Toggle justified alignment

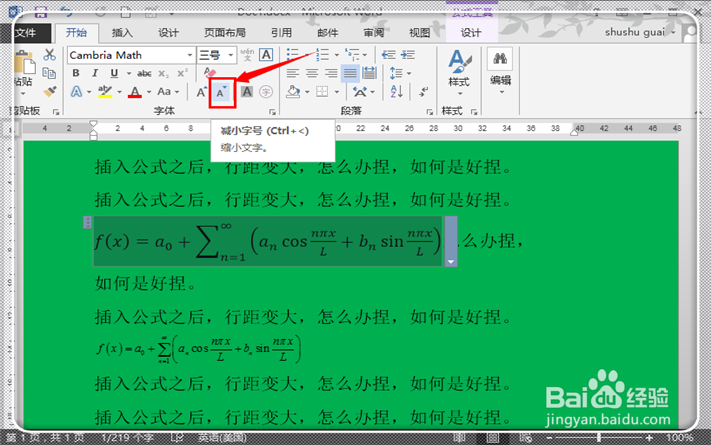pos(350,73)
